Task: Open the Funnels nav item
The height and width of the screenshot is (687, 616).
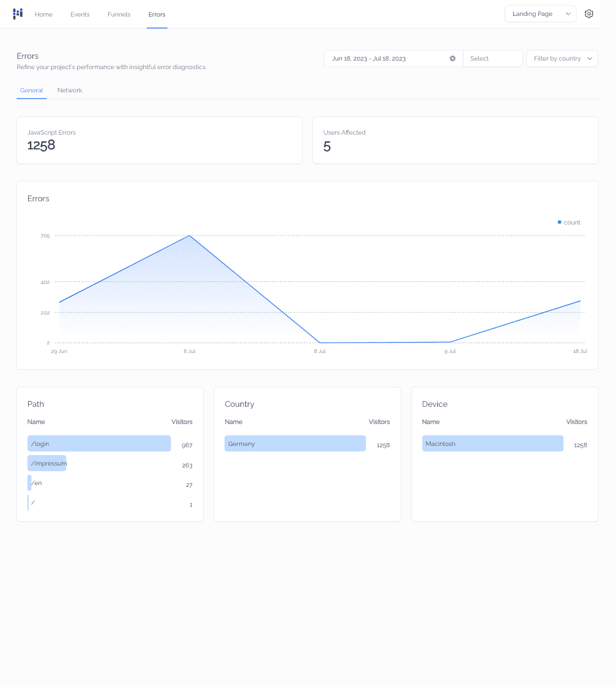Action: [x=119, y=15]
